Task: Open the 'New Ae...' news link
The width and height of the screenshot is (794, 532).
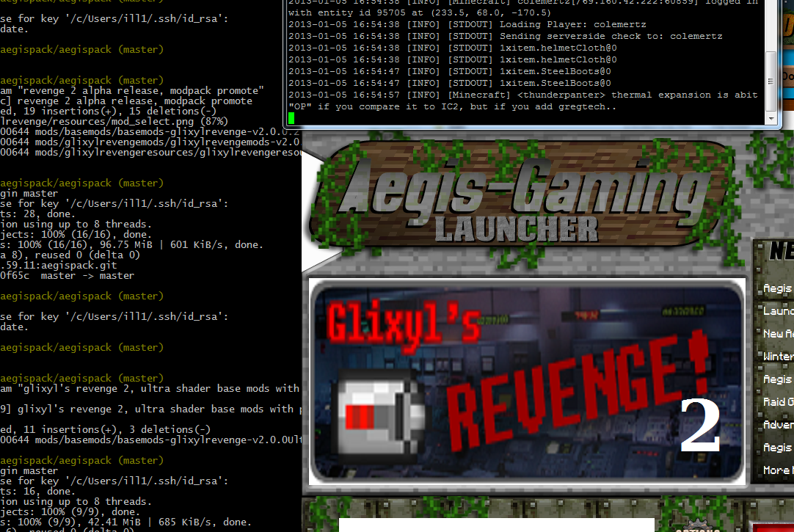Action: point(778,334)
